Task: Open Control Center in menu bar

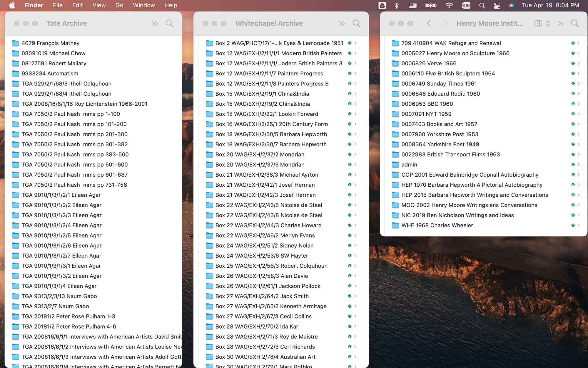Action: coord(497,5)
